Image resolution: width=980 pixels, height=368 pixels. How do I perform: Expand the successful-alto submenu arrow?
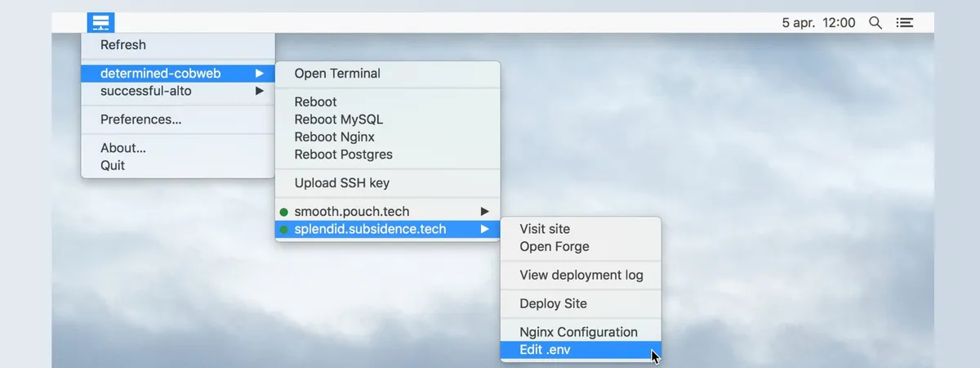260,91
